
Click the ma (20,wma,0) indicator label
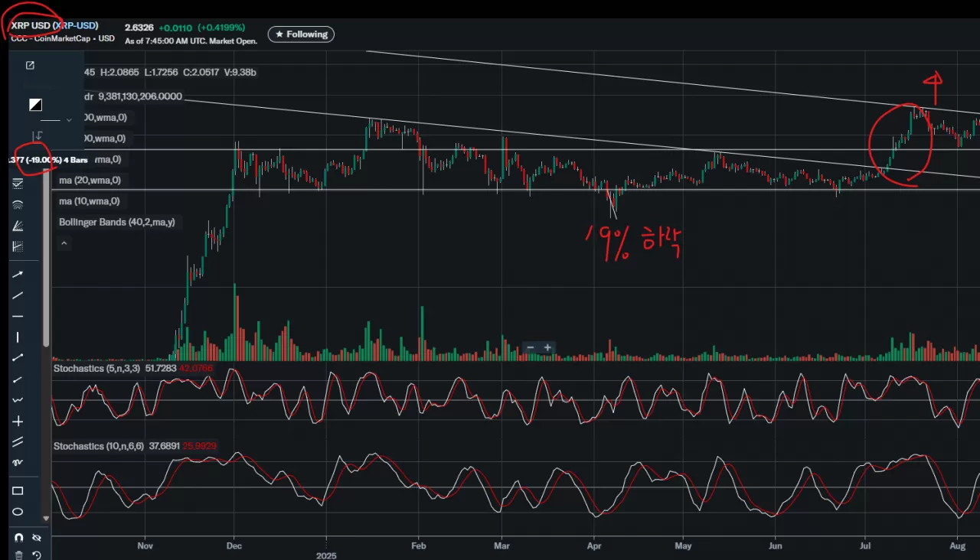pyautogui.click(x=89, y=181)
